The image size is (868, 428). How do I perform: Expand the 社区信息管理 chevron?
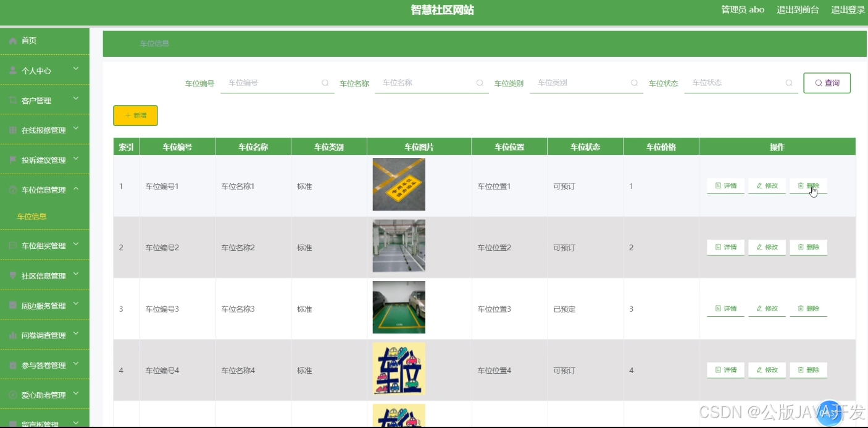click(x=76, y=274)
